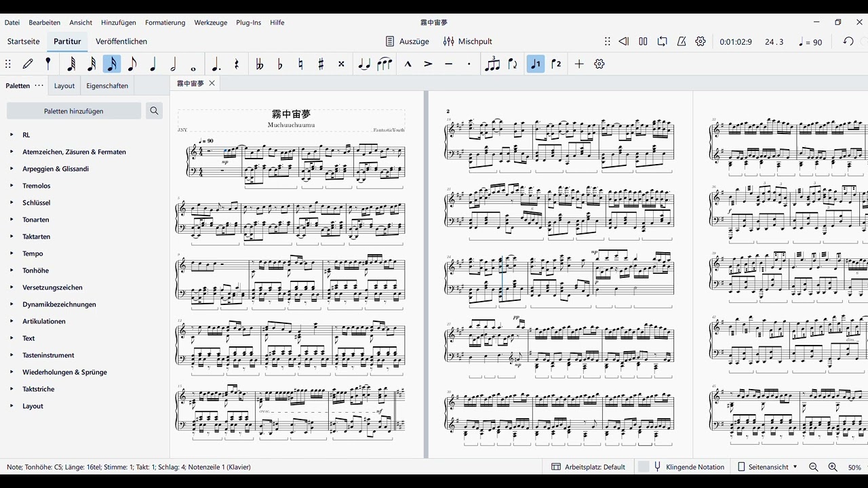Click the plus icon in note toolbar
868x488 pixels.
pos(579,64)
